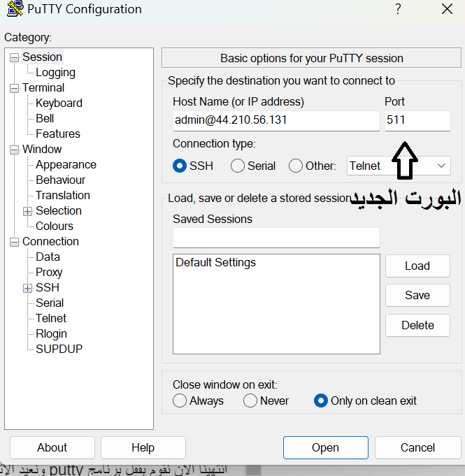Open the Serial category in tree
465x476 pixels.
coord(50,303)
